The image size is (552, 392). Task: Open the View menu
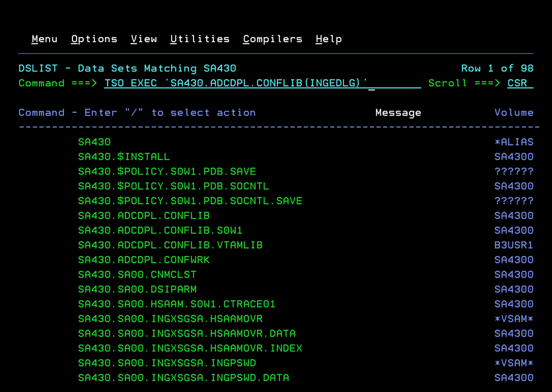coord(144,39)
